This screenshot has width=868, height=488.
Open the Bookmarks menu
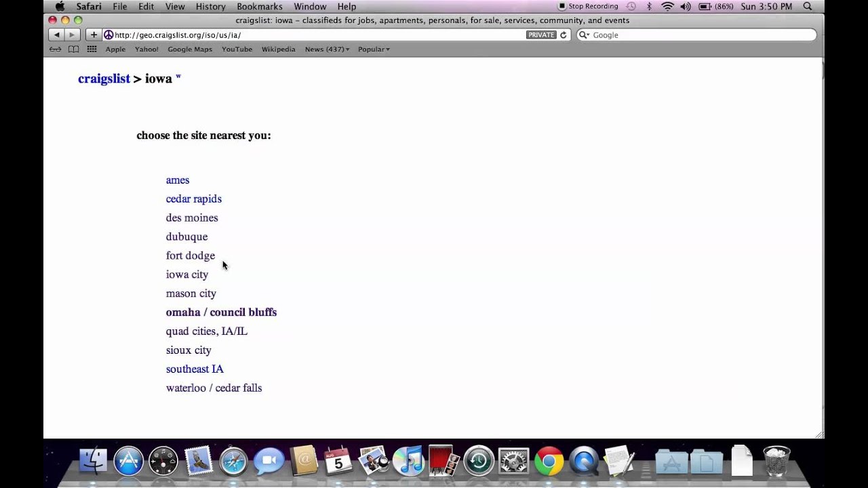pos(260,7)
